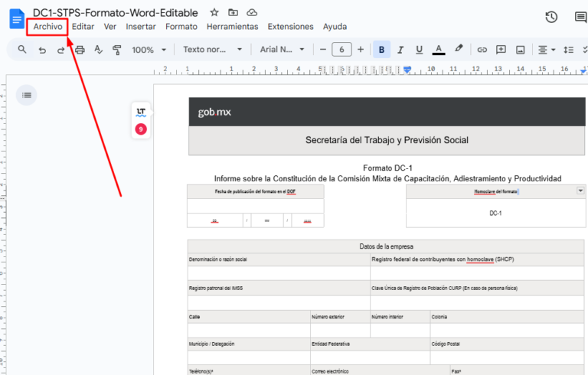The width and height of the screenshot is (588, 375).
Task: Click the Municipio / Delegación label
Action: tap(211, 344)
